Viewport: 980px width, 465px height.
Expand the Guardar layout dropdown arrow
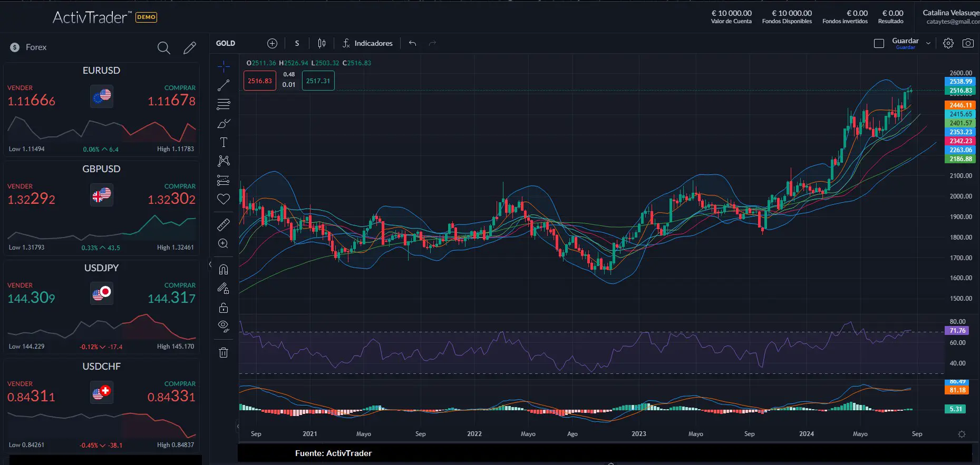tap(928, 43)
